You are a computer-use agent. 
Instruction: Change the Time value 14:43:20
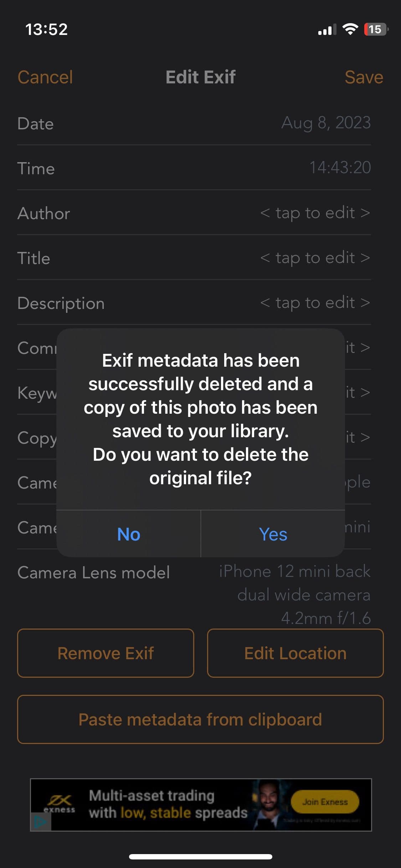340,167
